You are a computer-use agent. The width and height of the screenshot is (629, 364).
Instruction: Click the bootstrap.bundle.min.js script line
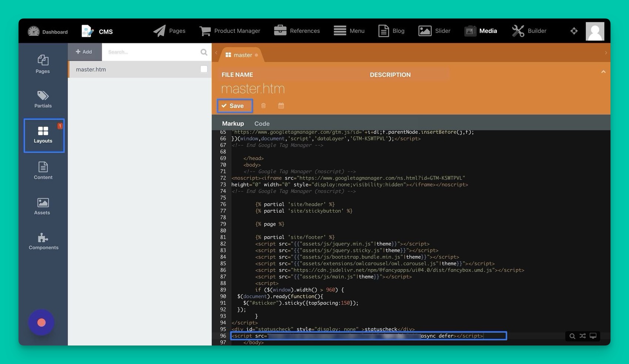click(x=357, y=257)
